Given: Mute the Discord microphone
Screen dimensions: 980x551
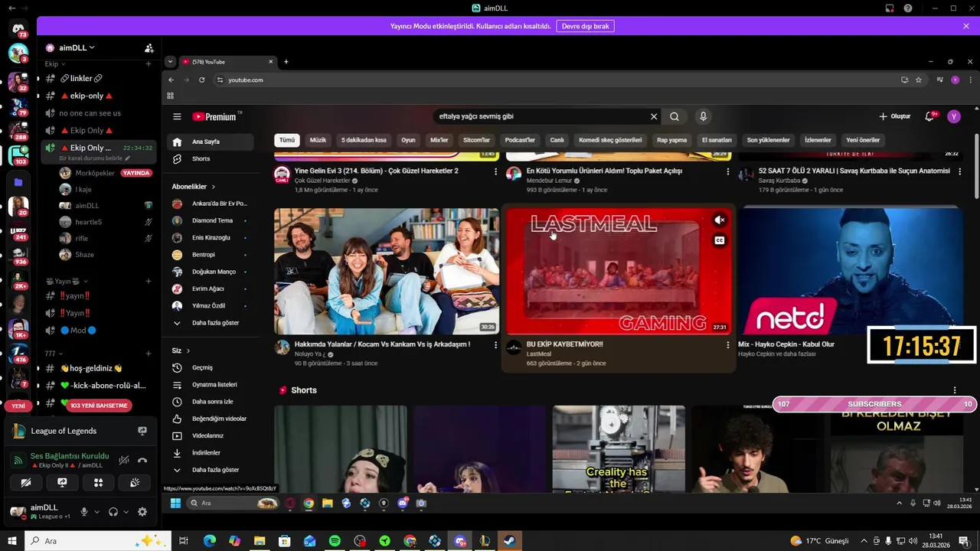Looking at the screenshot, I should pyautogui.click(x=84, y=512).
